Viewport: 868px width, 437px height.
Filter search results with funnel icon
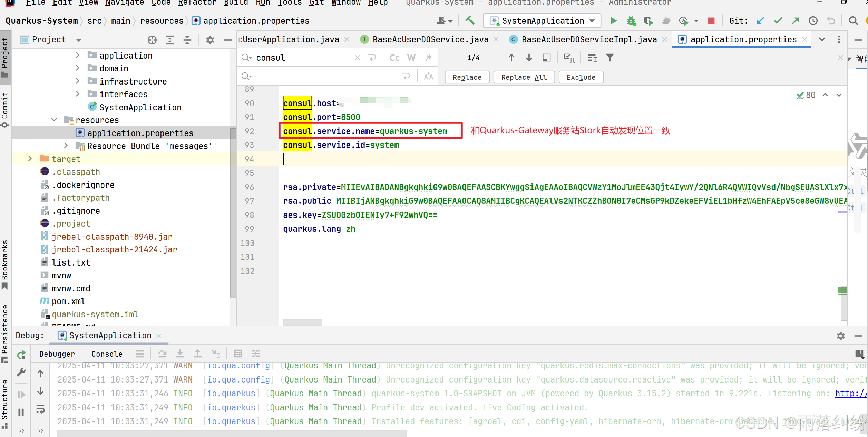coord(610,58)
